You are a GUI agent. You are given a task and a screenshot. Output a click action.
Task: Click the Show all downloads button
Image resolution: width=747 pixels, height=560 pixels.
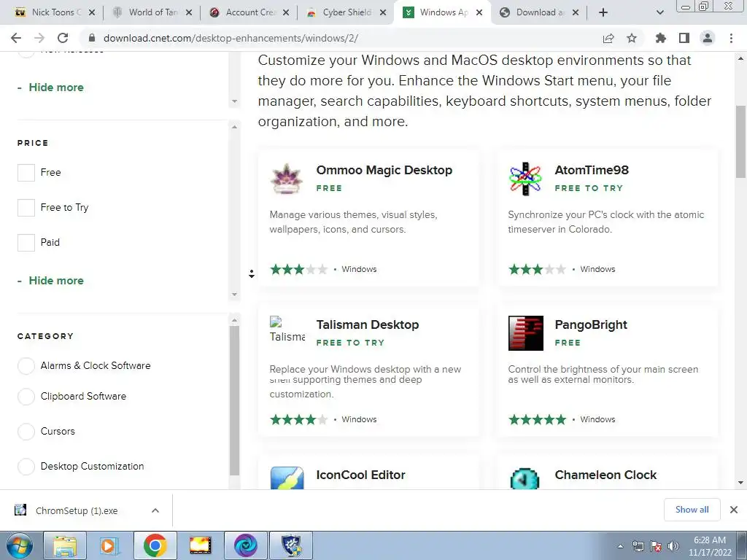pyautogui.click(x=692, y=510)
